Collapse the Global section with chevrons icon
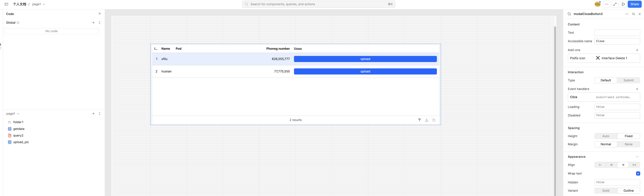The height and width of the screenshot is (196, 644). pos(99,23)
